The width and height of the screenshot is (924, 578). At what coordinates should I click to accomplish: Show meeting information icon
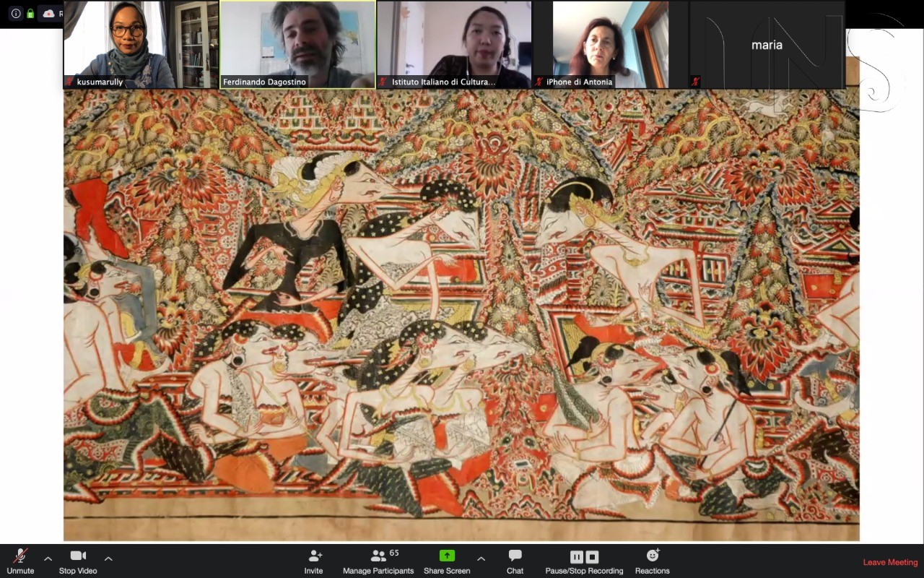pyautogui.click(x=16, y=13)
